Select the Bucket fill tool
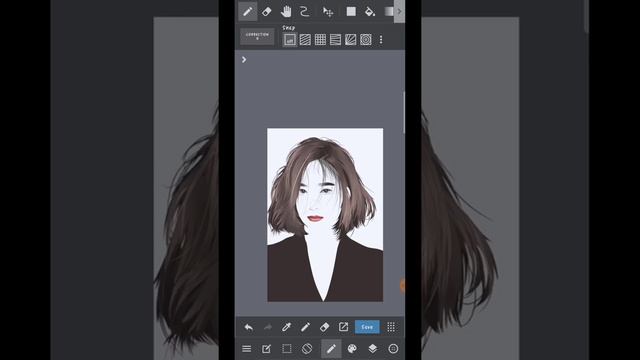640x360 pixels. [x=370, y=11]
